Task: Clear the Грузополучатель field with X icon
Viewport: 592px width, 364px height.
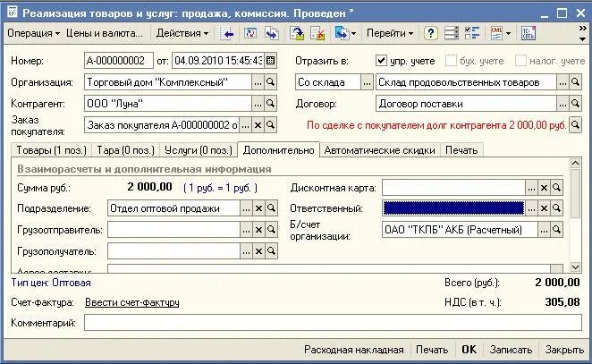Action: pyautogui.click(x=258, y=251)
